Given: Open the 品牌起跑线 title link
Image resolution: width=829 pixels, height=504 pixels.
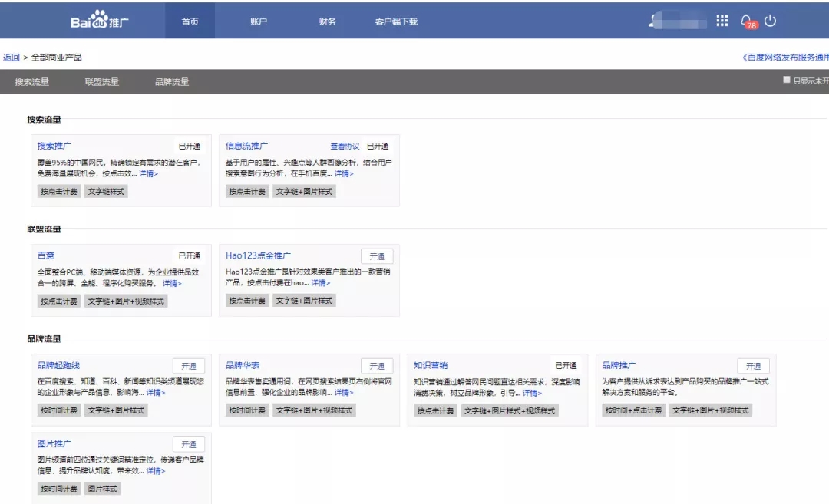Looking at the screenshot, I should click(x=58, y=365).
